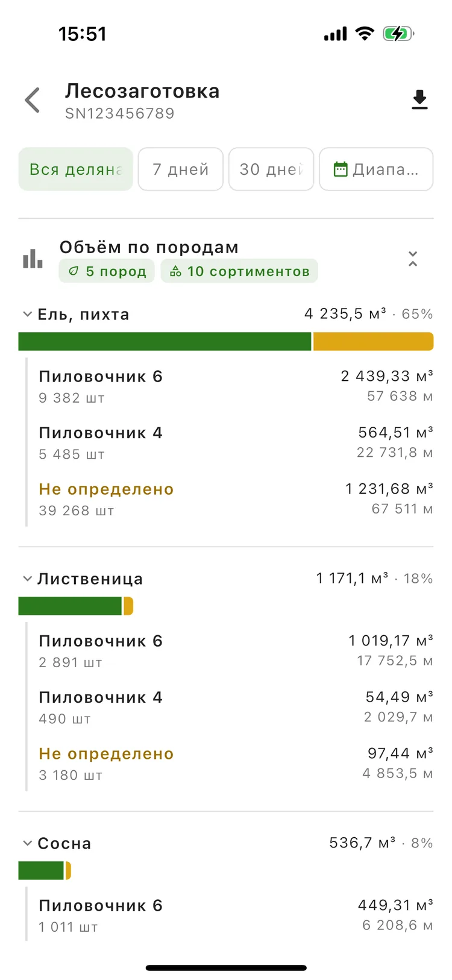
Task: Tap the 10 сортиментов chip
Action: pyautogui.click(x=239, y=271)
